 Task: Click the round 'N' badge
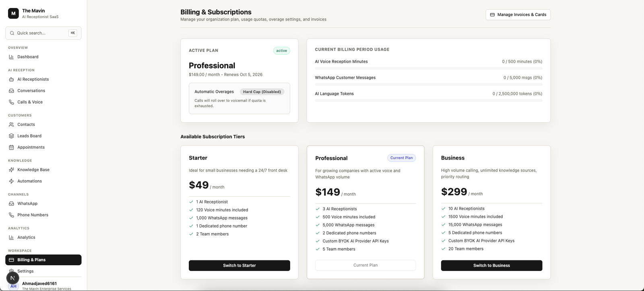[12, 278]
